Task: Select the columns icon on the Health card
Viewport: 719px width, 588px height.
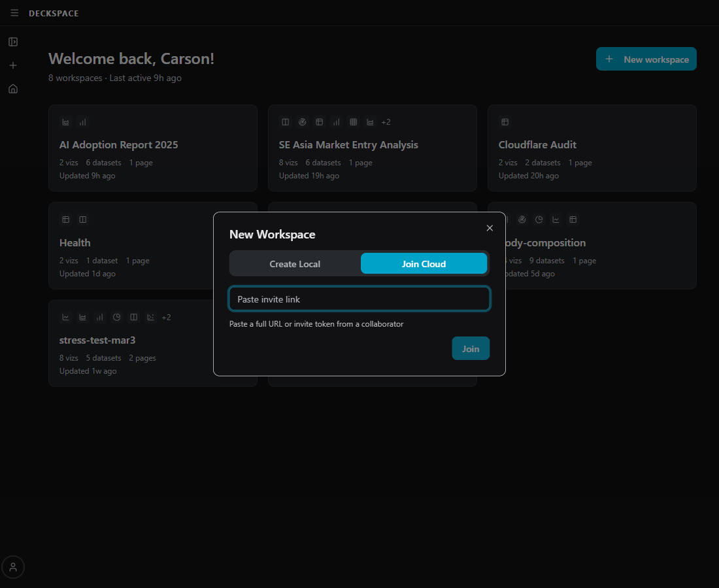Action: tap(82, 220)
